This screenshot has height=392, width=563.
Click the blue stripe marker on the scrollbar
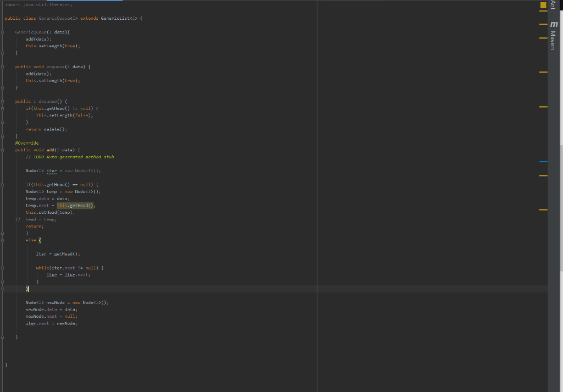(543, 161)
